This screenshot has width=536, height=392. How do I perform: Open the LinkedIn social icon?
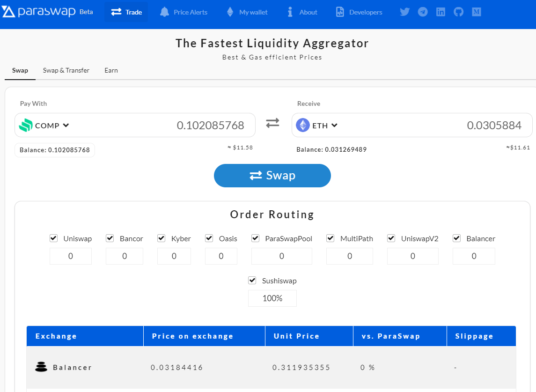pyautogui.click(x=441, y=12)
